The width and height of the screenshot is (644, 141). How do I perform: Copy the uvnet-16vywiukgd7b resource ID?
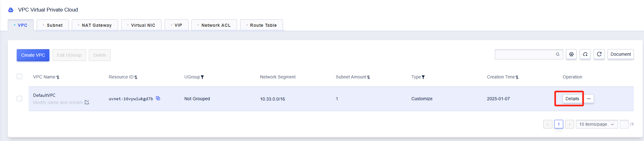click(x=158, y=98)
